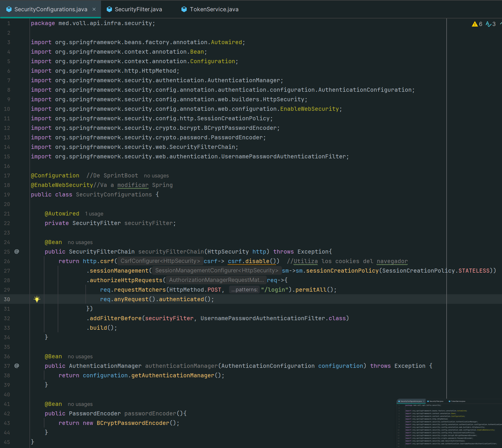Viewport: 502px width, 448px height.
Task: Close the SecurityConfigurations.java tab
Action: 94,9
